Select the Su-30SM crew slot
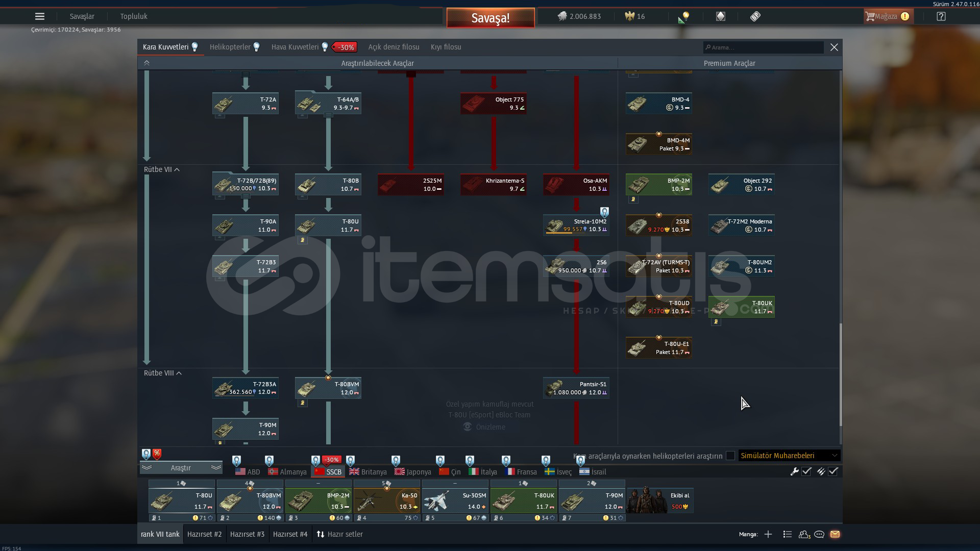The width and height of the screenshot is (980, 551). (x=455, y=500)
